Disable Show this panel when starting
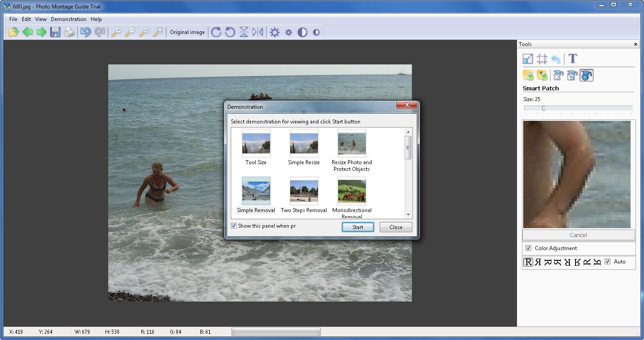The height and width of the screenshot is (340, 644). [x=233, y=225]
